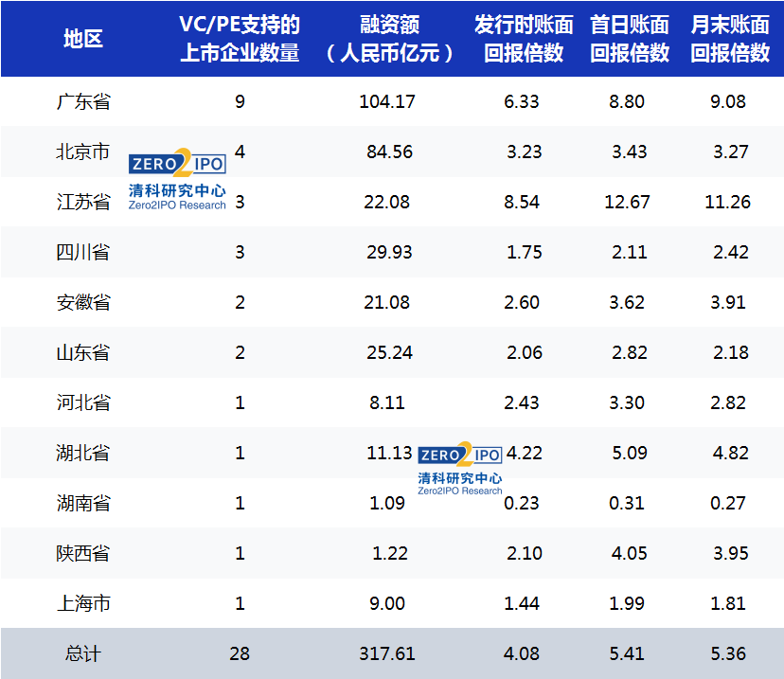
Task: Select the 北京市 row label
Action: click(x=83, y=152)
